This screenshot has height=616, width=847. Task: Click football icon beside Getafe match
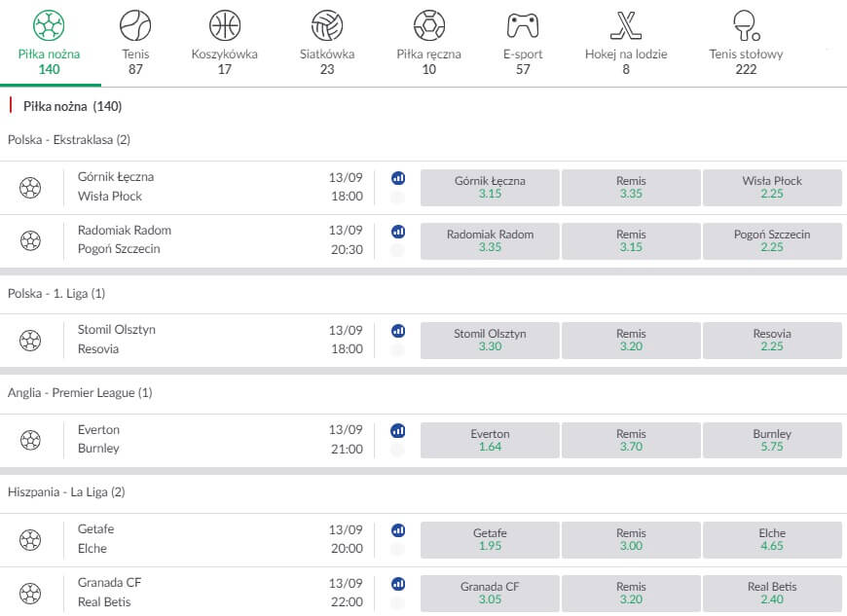30,539
